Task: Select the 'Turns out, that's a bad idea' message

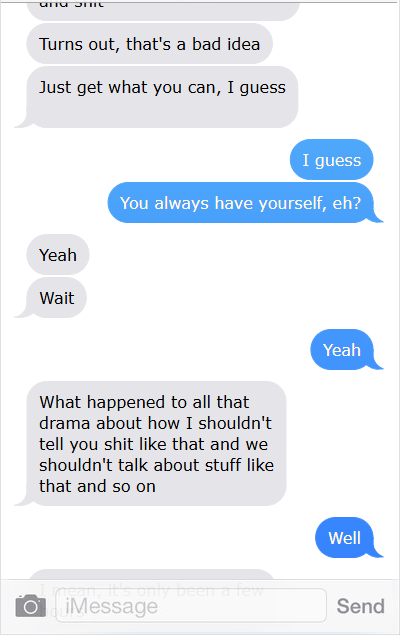Action: 149,44
